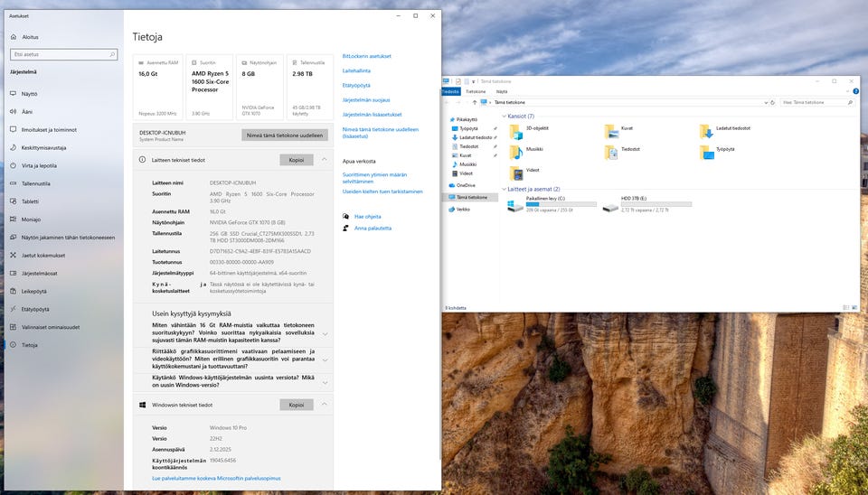The height and width of the screenshot is (495, 868).
Task: Click the blue help icon in File Explorer
Action: (856, 91)
